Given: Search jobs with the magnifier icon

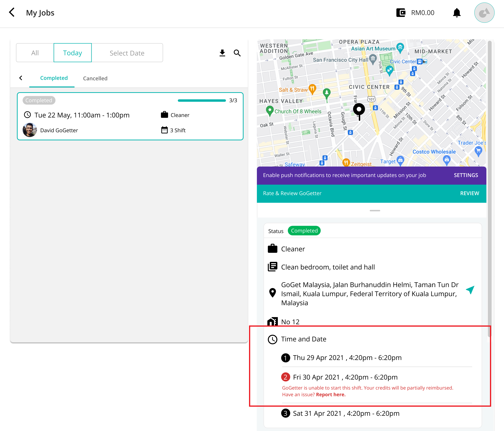Looking at the screenshot, I should 237,53.
